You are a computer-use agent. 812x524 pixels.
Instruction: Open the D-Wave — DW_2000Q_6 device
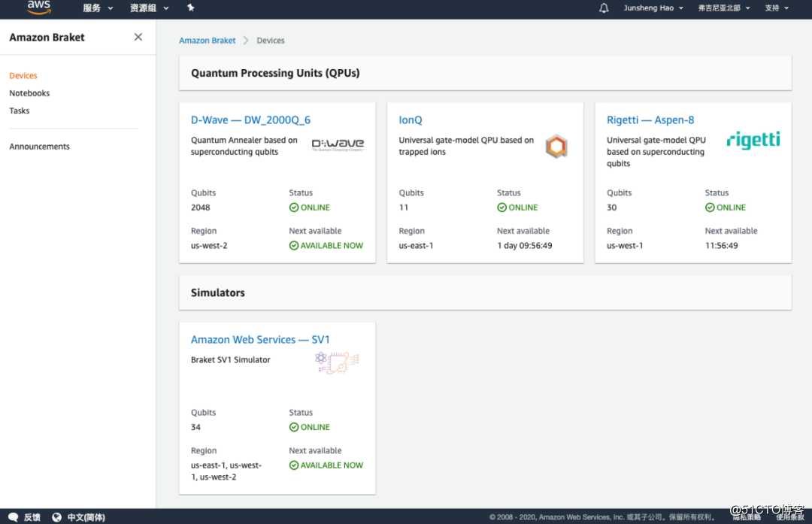pos(250,120)
